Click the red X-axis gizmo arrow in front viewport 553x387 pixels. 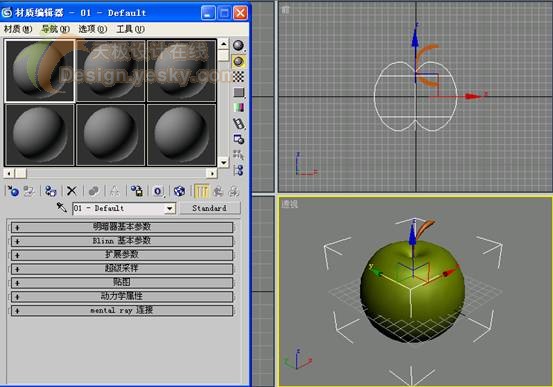[x=473, y=96]
